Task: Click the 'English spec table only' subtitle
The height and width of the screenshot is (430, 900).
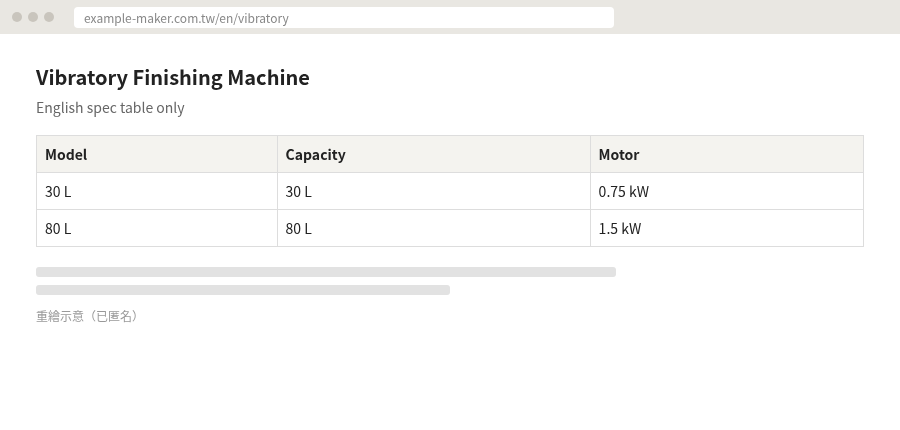Action: [x=110, y=108]
